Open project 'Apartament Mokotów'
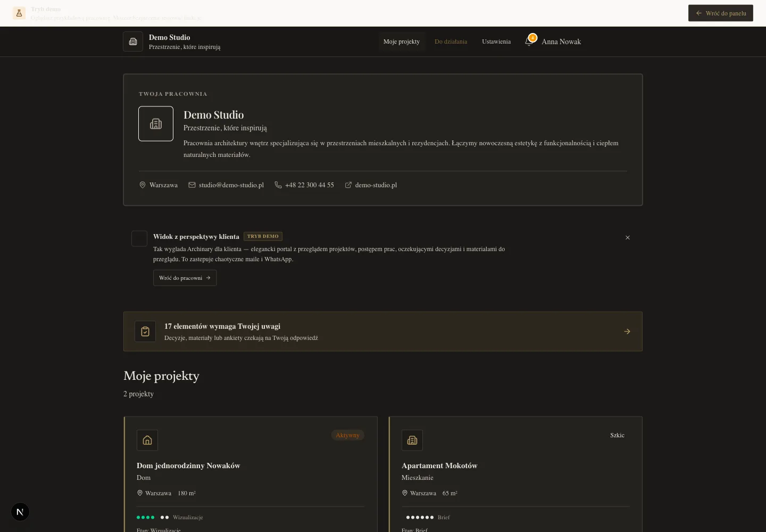This screenshot has height=532, width=766. click(439, 465)
